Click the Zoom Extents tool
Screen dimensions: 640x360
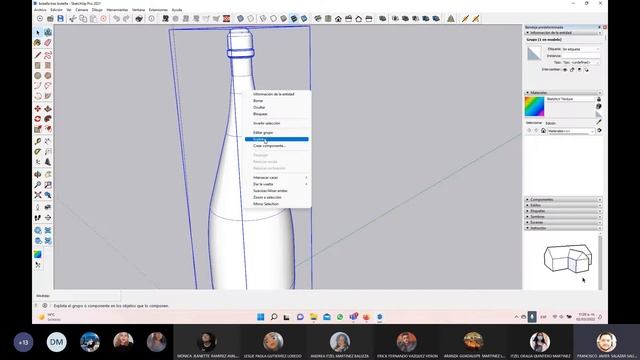pos(38,195)
